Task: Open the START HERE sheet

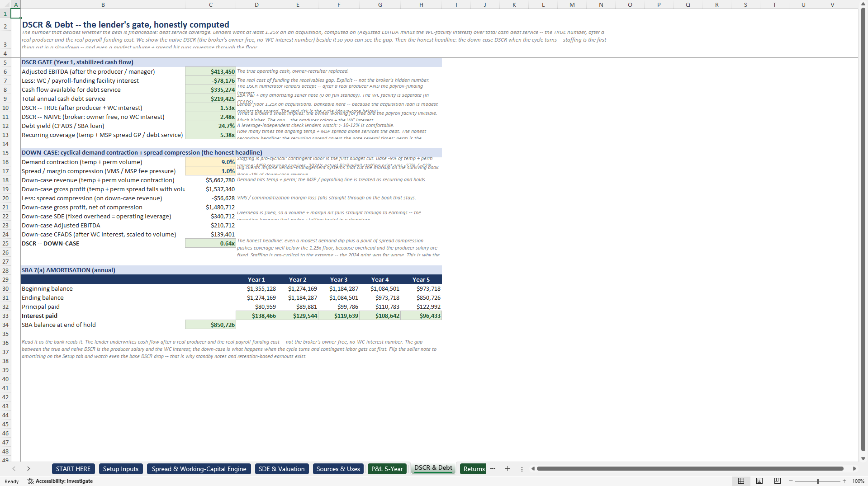Action: pos(73,469)
